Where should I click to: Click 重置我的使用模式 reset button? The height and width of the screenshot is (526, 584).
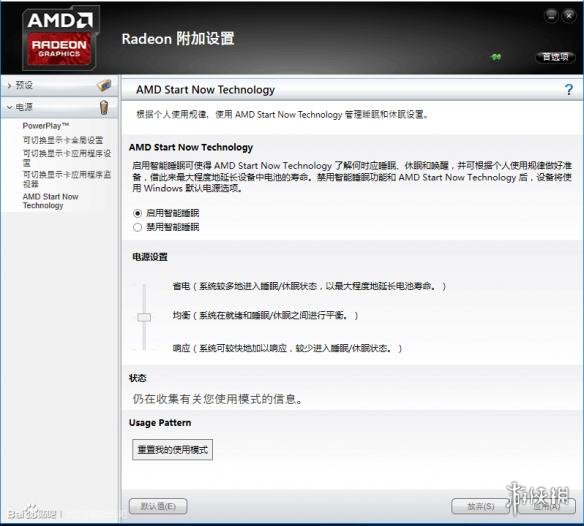click(x=172, y=450)
